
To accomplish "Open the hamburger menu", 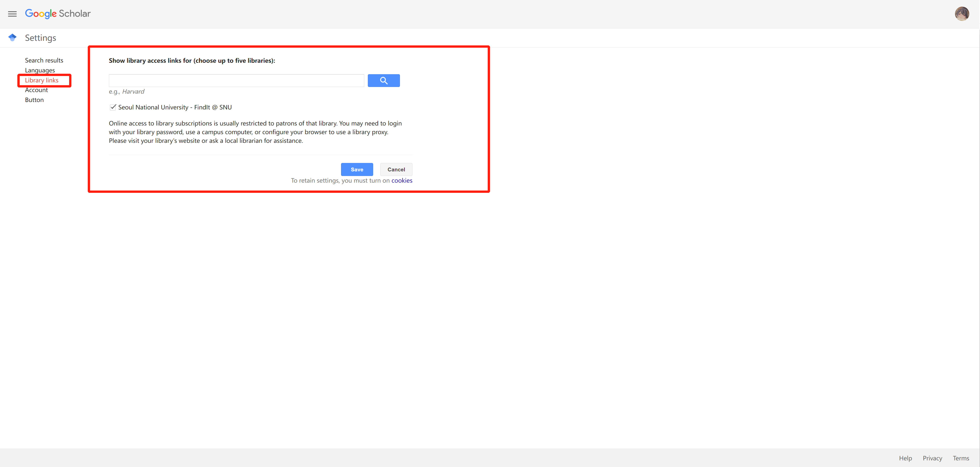I will click(x=12, y=14).
